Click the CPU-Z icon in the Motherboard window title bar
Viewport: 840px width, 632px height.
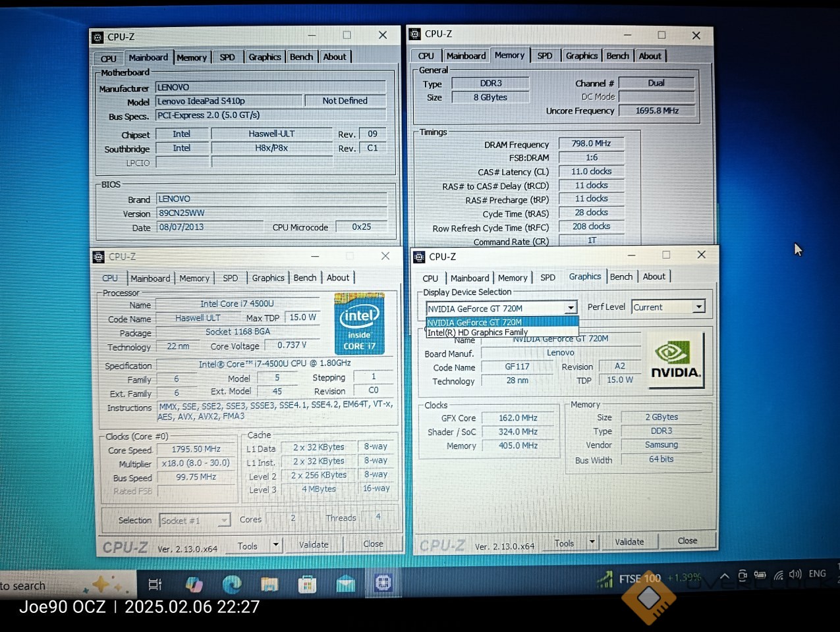point(98,37)
